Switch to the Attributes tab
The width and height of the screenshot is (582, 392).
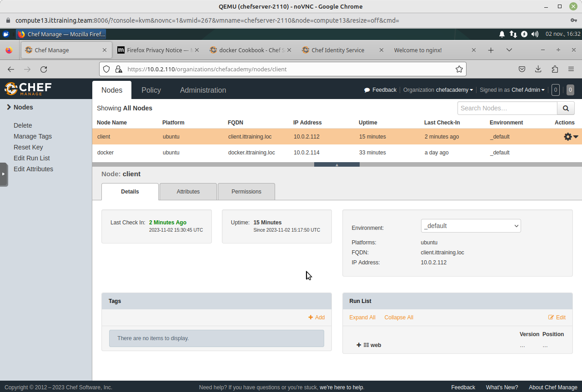pos(188,192)
